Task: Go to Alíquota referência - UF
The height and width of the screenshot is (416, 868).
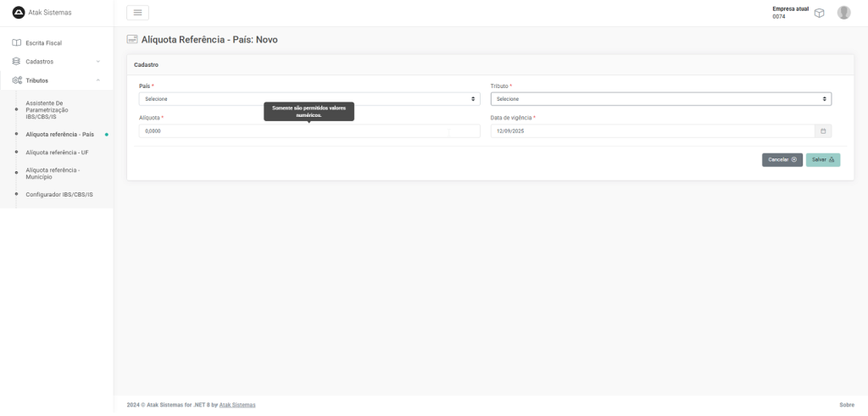Action: click(57, 153)
